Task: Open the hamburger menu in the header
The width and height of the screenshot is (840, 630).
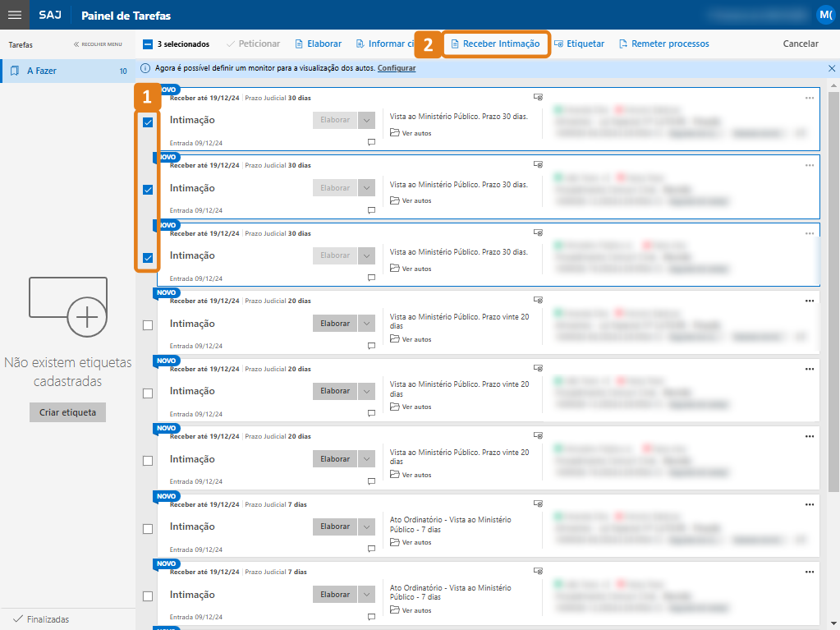Action: (15, 15)
